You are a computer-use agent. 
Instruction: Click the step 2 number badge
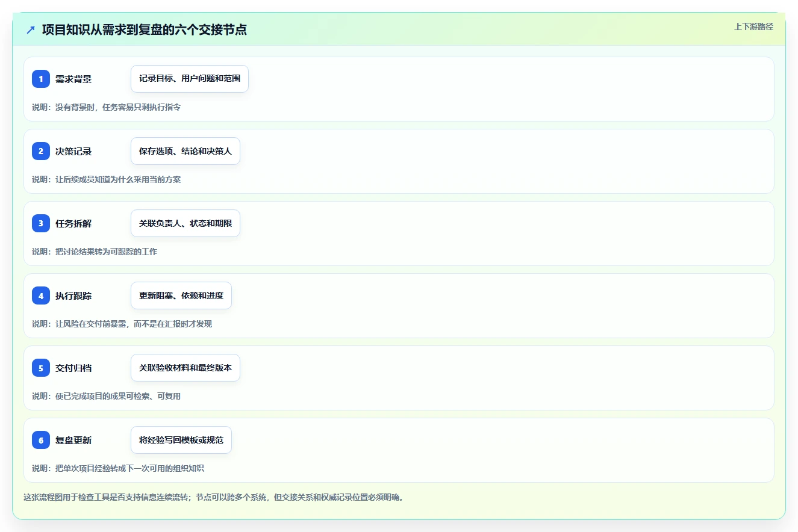tap(41, 151)
